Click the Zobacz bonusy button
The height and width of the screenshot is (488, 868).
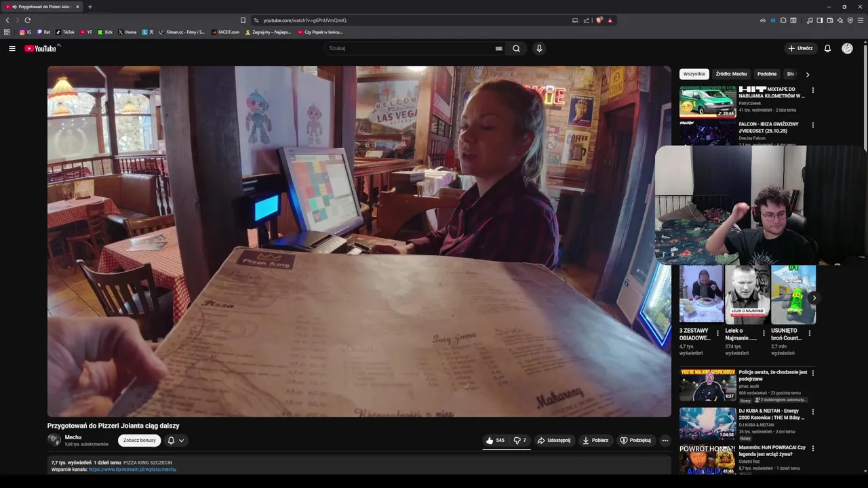point(140,441)
